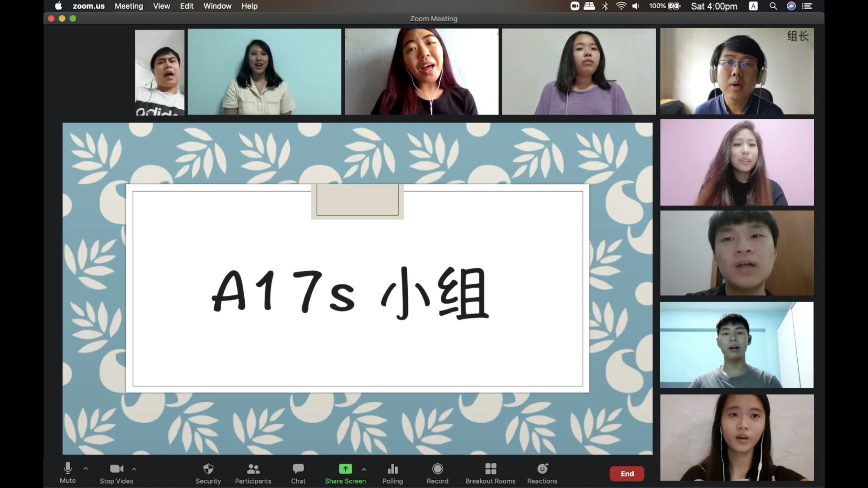
Task: Click the volume speaker icon in menu bar
Action: pyautogui.click(x=636, y=6)
